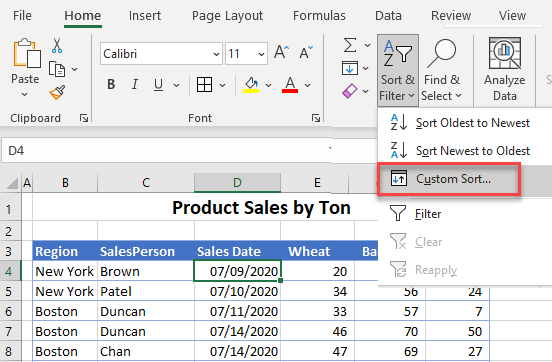The width and height of the screenshot is (552, 362).
Task: Open the Sort & Filter button
Action: pyautogui.click(x=398, y=70)
